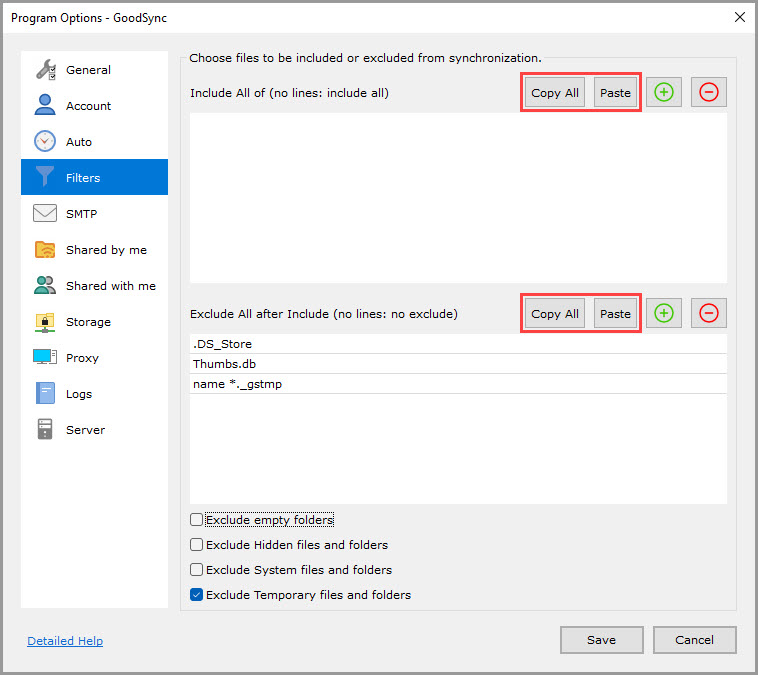Close the Program Options window

(x=739, y=17)
